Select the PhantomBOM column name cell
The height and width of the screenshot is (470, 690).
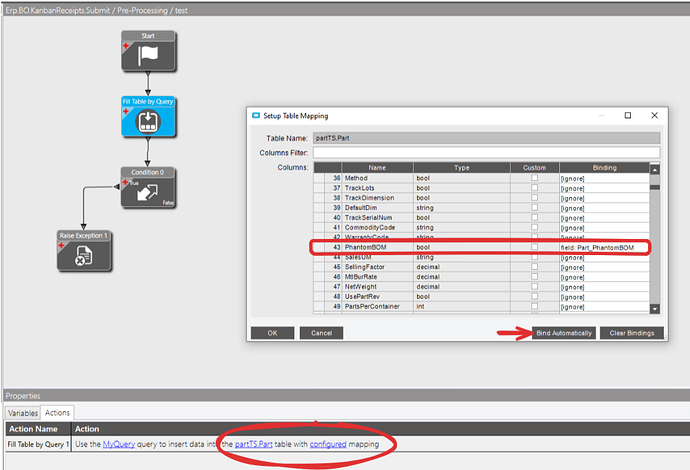tap(377, 247)
